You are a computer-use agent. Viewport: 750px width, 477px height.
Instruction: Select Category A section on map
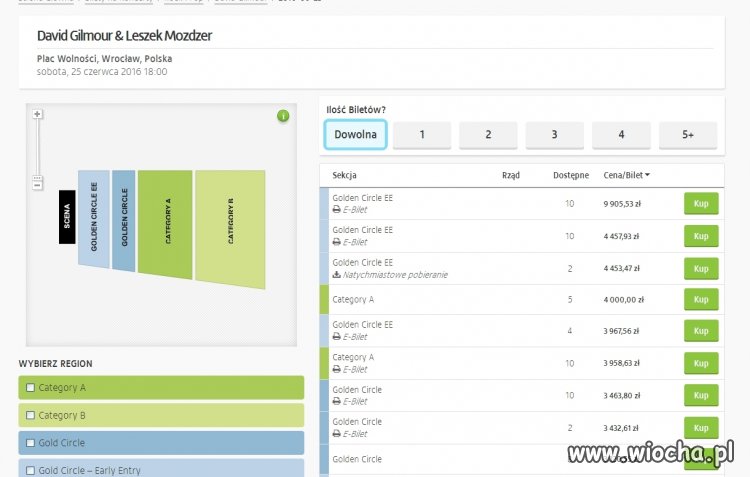click(165, 224)
